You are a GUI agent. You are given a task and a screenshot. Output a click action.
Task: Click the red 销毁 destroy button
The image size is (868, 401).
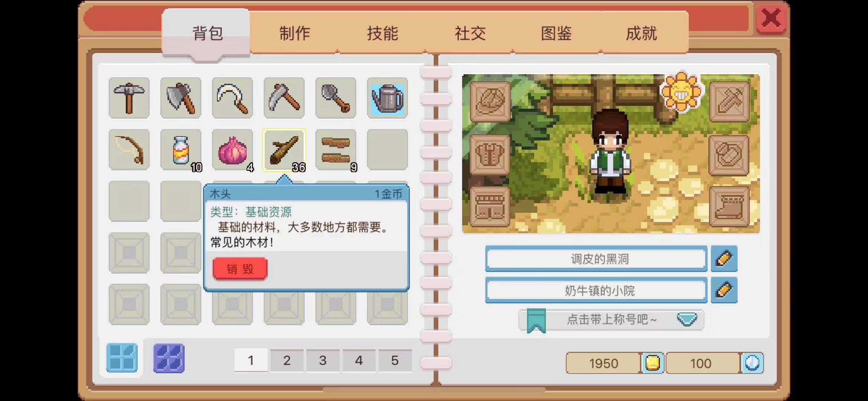[x=240, y=269]
